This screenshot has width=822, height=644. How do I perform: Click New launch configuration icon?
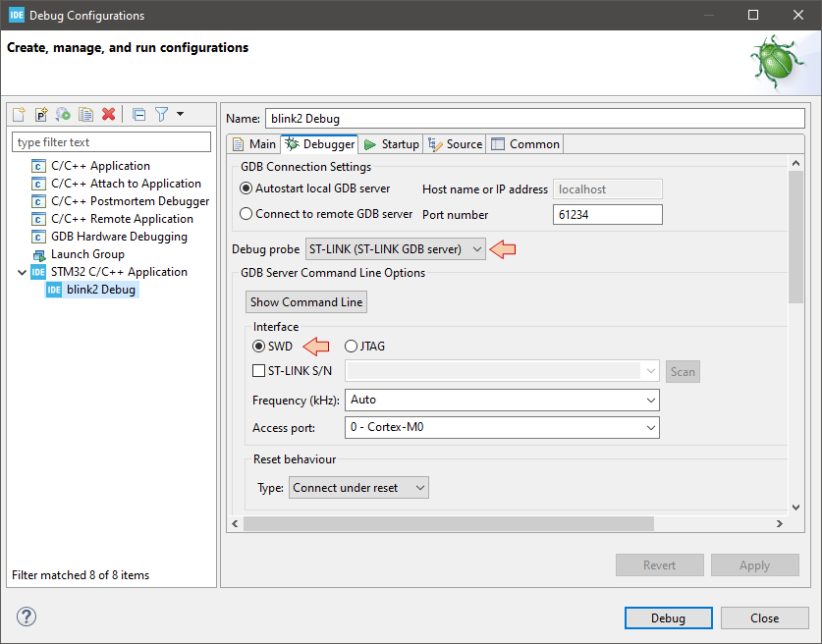pyautogui.click(x=20, y=114)
